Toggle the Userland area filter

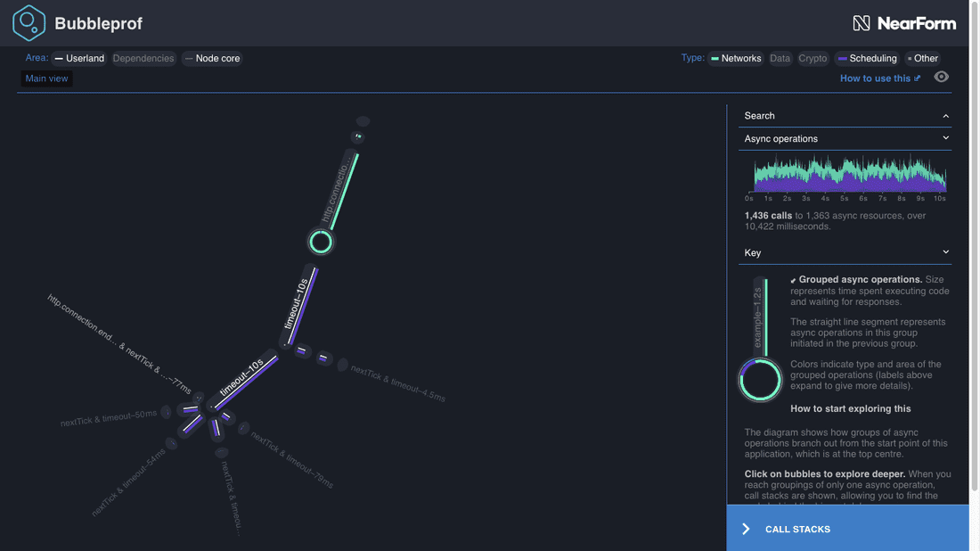pyautogui.click(x=79, y=59)
